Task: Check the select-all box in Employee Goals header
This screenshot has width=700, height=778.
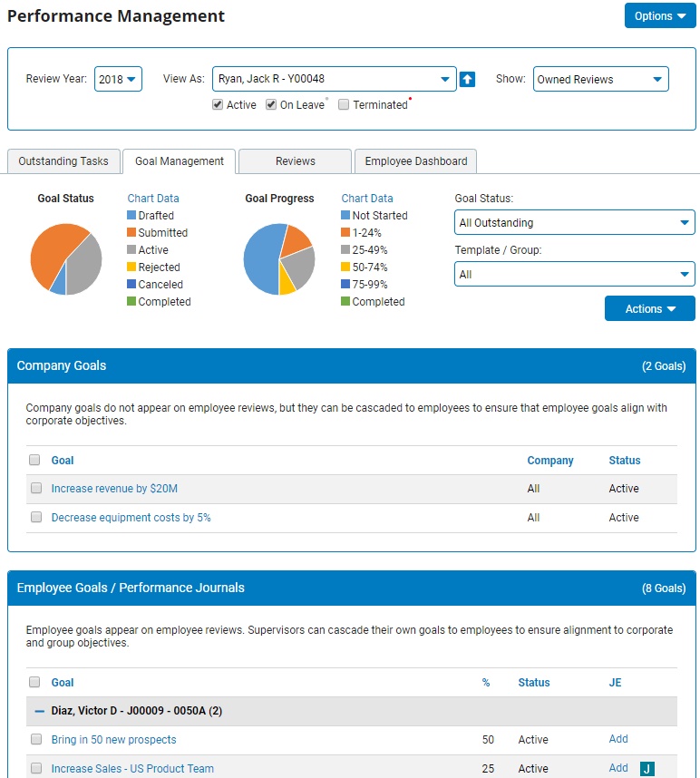Action: pos(34,682)
